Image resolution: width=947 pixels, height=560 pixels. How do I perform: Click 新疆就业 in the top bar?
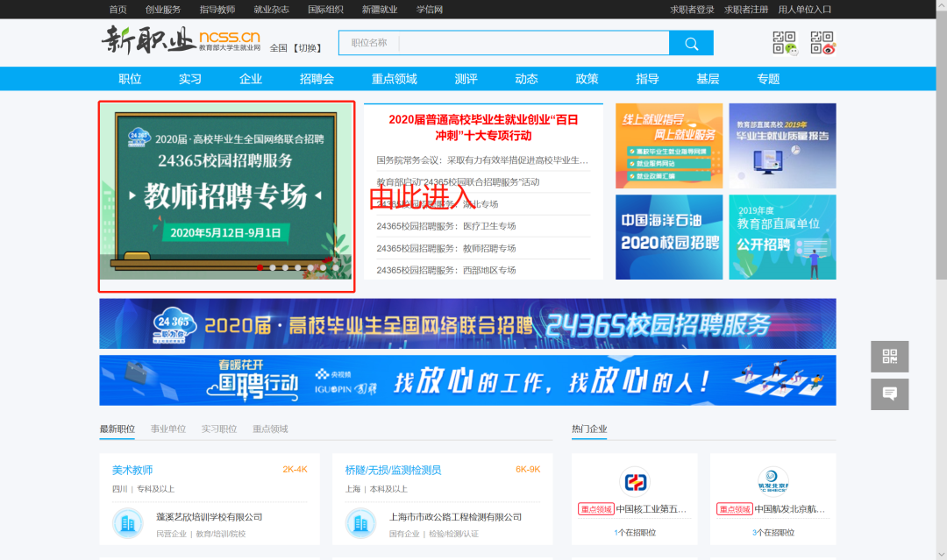380,10
